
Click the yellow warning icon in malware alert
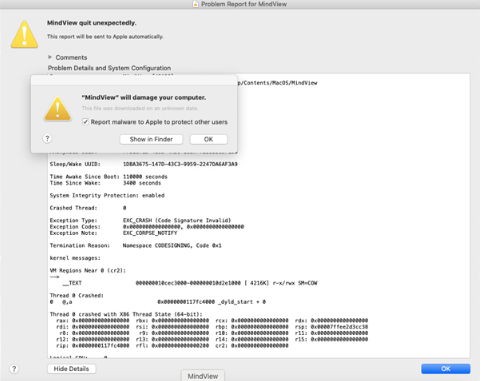(58, 109)
